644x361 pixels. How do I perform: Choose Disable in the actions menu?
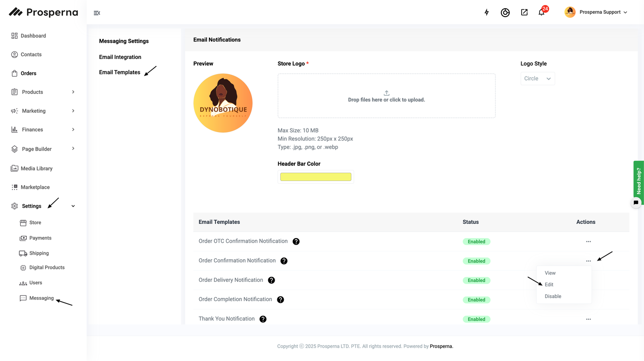point(552,296)
